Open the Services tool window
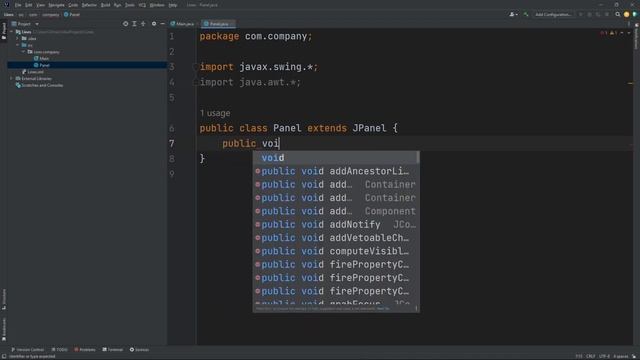This screenshot has width=640, height=360. pyautogui.click(x=140, y=350)
